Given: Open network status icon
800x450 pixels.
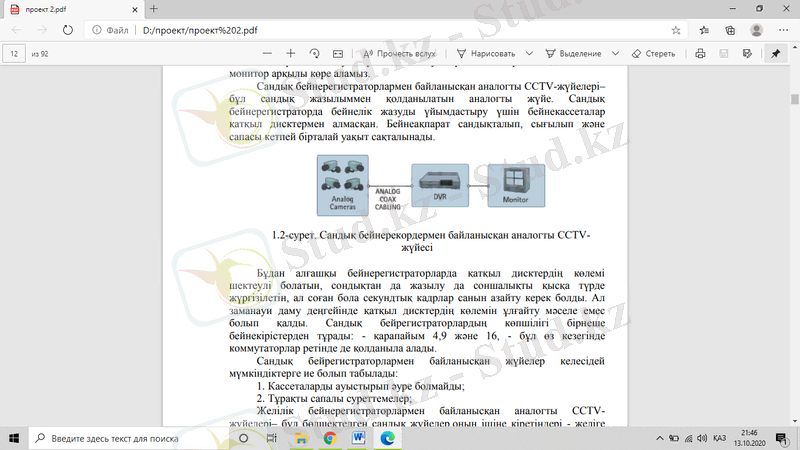Looking at the screenshot, I should 689,438.
